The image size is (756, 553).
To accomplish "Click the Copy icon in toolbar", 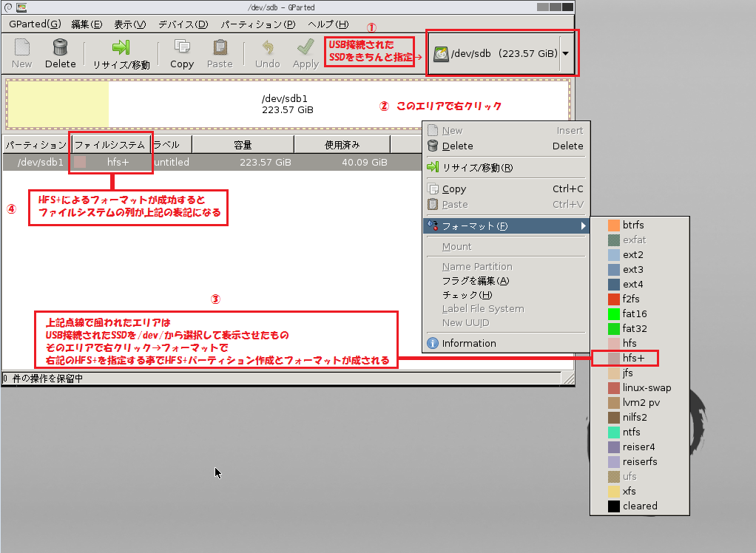I will pyautogui.click(x=181, y=47).
